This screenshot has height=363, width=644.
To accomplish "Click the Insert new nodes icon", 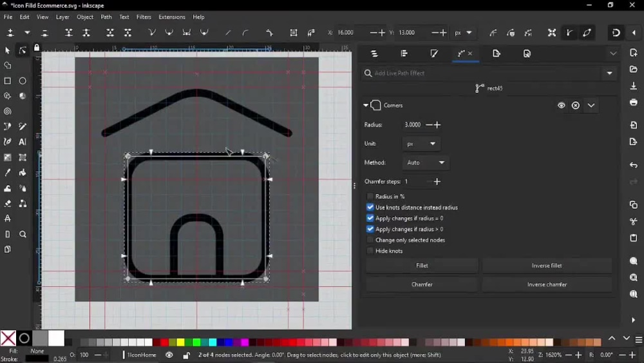I will pyautogui.click(x=10, y=32).
